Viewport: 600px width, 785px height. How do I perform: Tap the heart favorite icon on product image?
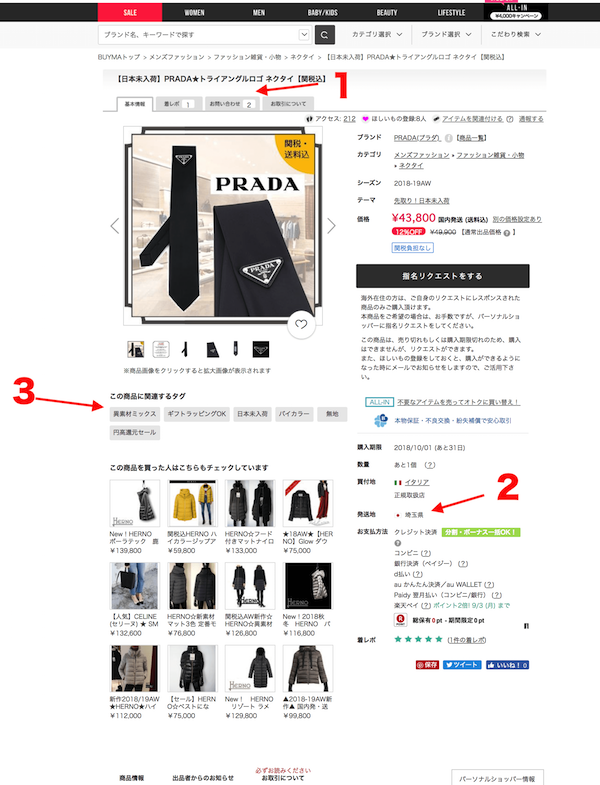click(x=301, y=324)
